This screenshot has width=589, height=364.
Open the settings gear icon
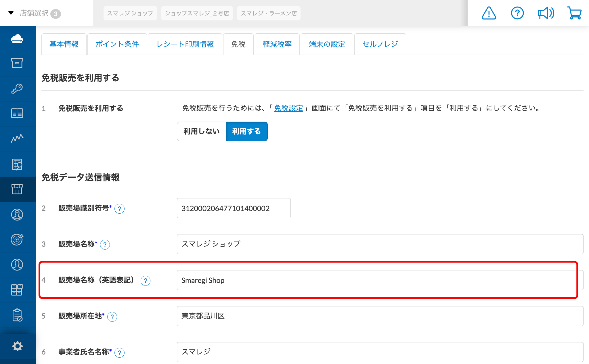[x=17, y=346]
